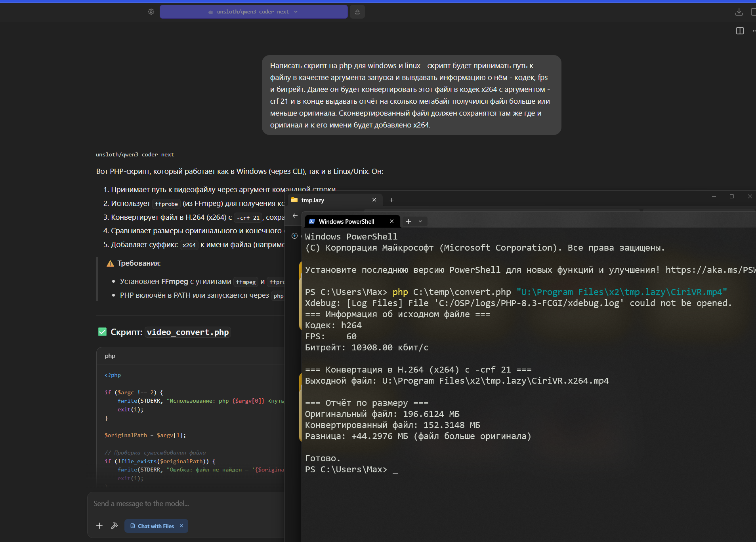This screenshot has height=542, width=756.
Task: Focus the Send a message input field
Action: [186, 504]
